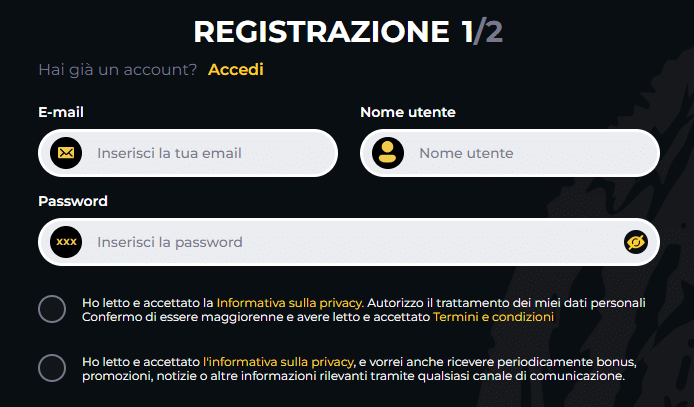
Task: Show the password with the eye icon
Action: point(635,242)
